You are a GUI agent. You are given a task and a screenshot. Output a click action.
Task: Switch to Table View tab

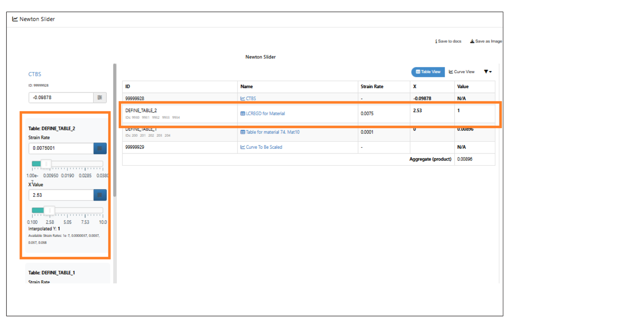(x=428, y=72)
